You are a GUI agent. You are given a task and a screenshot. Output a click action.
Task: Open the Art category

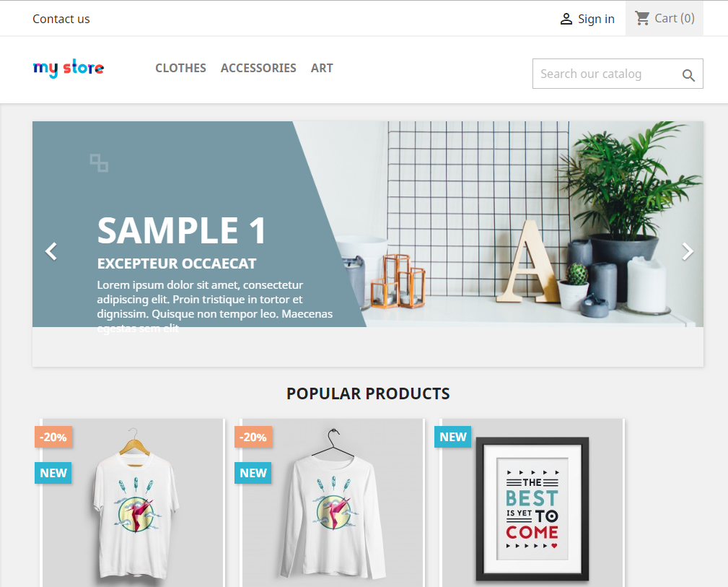[x=322, y=69]
